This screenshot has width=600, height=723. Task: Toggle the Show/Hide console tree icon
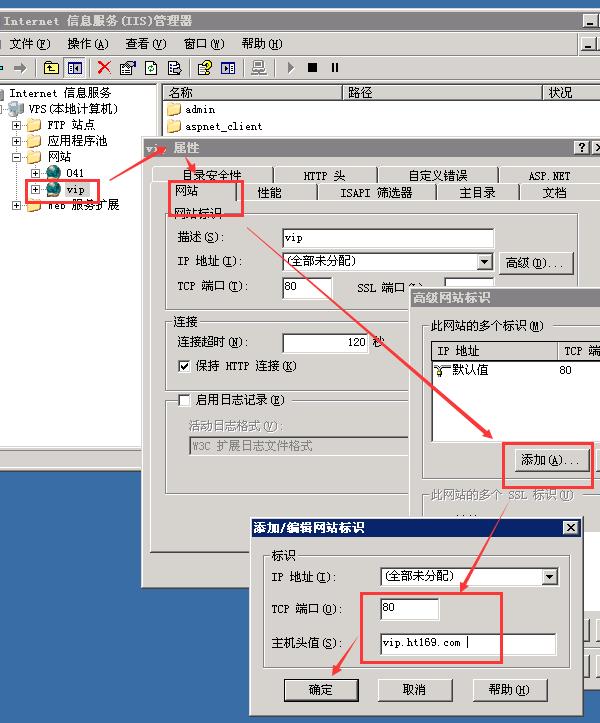[75, 68]
